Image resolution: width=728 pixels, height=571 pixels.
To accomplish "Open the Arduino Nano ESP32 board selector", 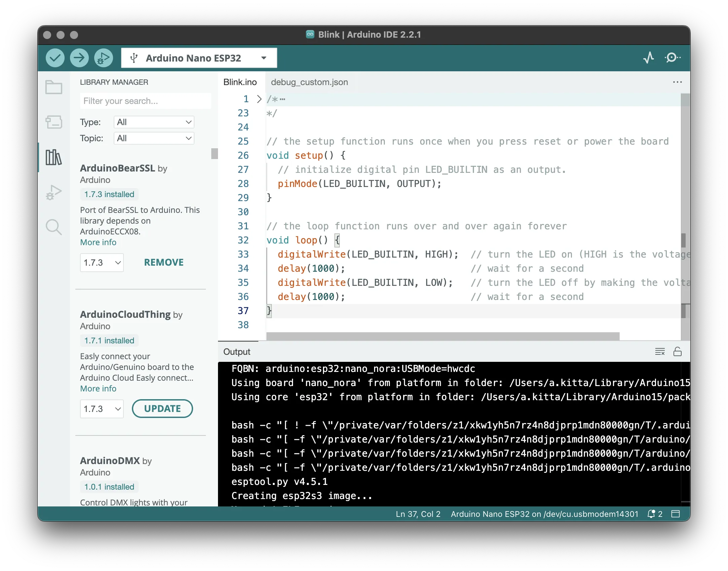I will tap(199, 58).
